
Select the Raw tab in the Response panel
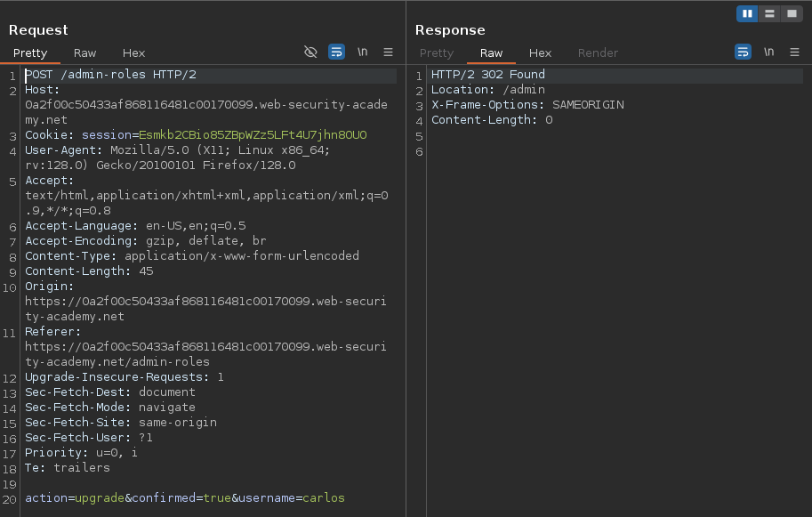tap(491, 53)
